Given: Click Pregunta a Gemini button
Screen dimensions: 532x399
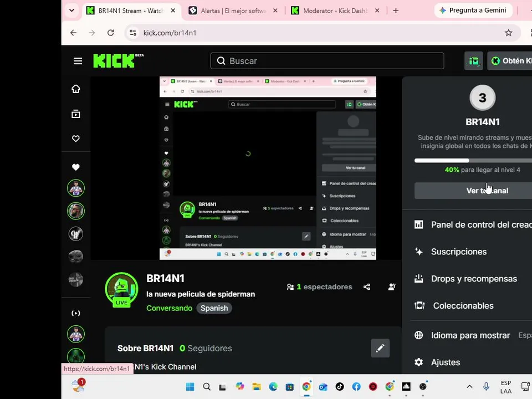Looking at the screenshot, I should [473, 11].
